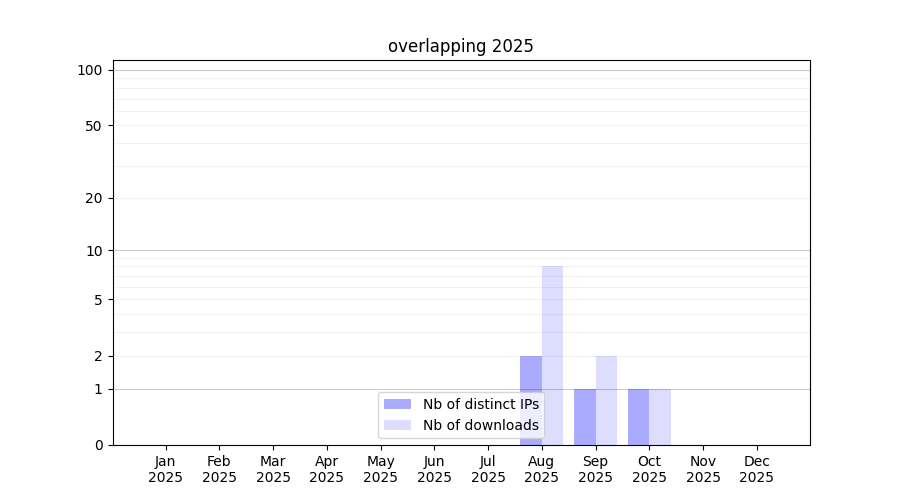900x500 pixels.
Task: Click the Nov 2025 x-axis label
Action: point(703,469)
